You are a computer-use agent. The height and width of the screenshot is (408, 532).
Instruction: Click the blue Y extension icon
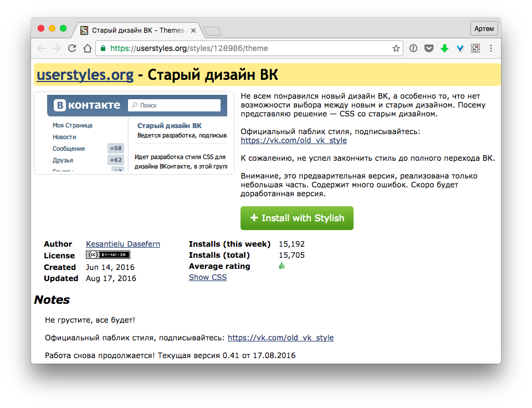click(459, 48)
